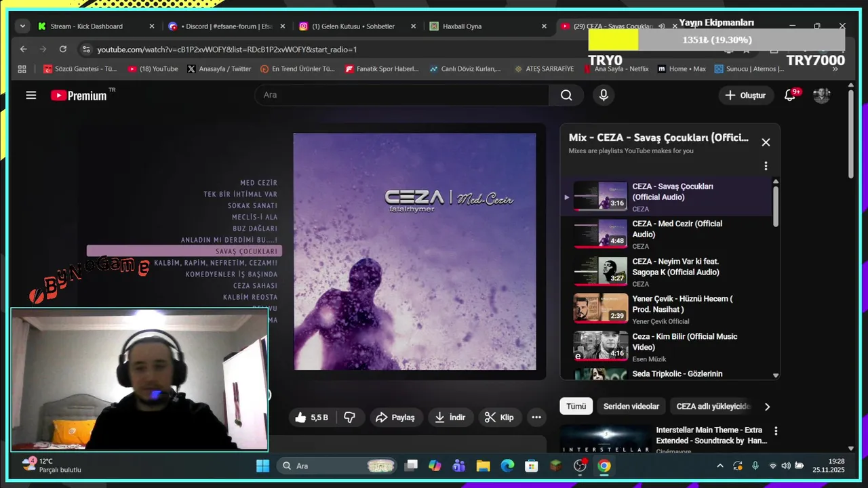Open options for Interstellar Main Theme video

pos(776,431)
